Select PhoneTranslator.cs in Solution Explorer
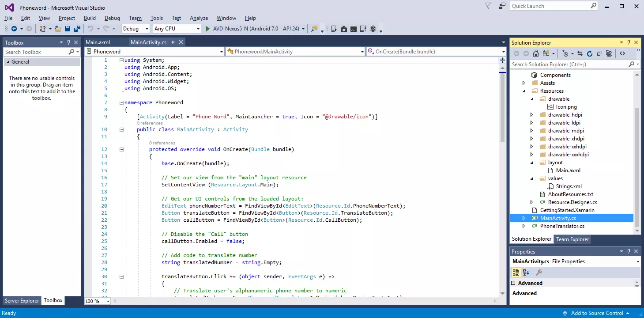Viewport: 644px width, 318px height. [x=562, y=226]
